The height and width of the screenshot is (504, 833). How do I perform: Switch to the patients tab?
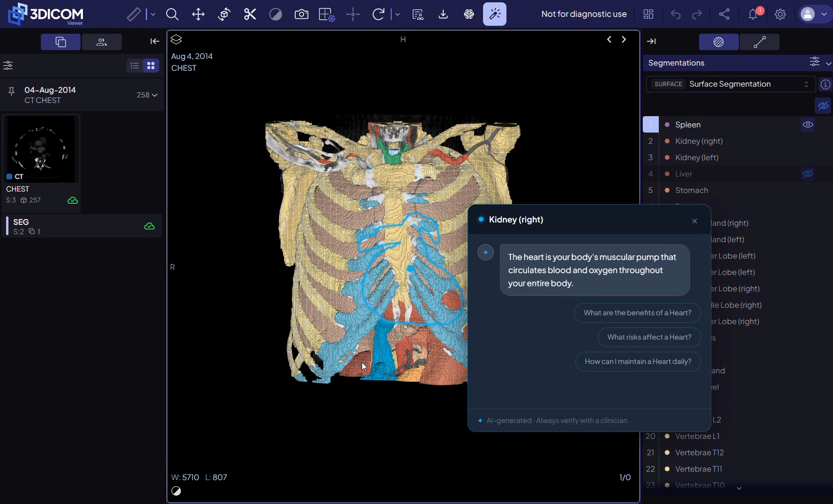tap(102, 42)
